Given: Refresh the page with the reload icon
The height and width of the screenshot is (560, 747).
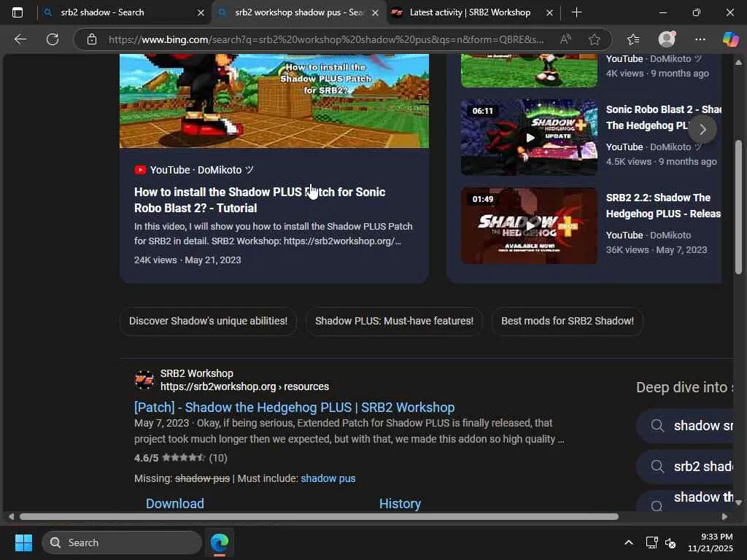Looking at the screenshot, I should point(53,39).
